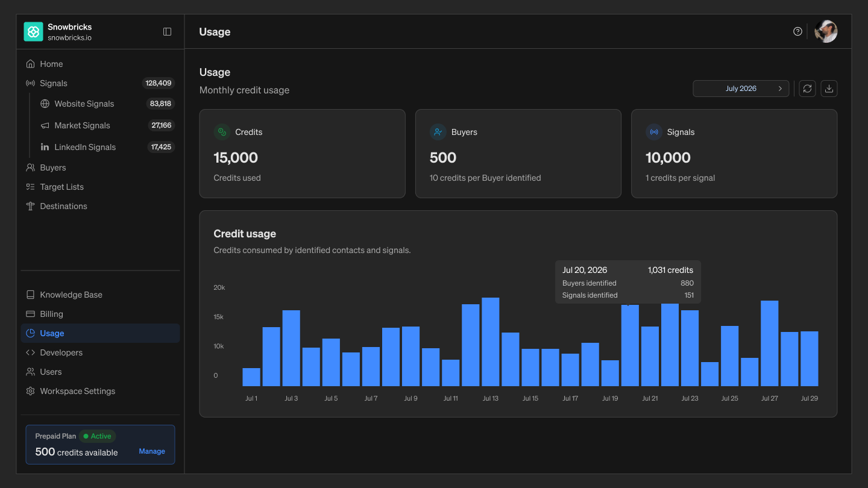868x488 pixels.
Task: Click the 83,818 Website Signals count badge
Action: (x=160, y=104)
